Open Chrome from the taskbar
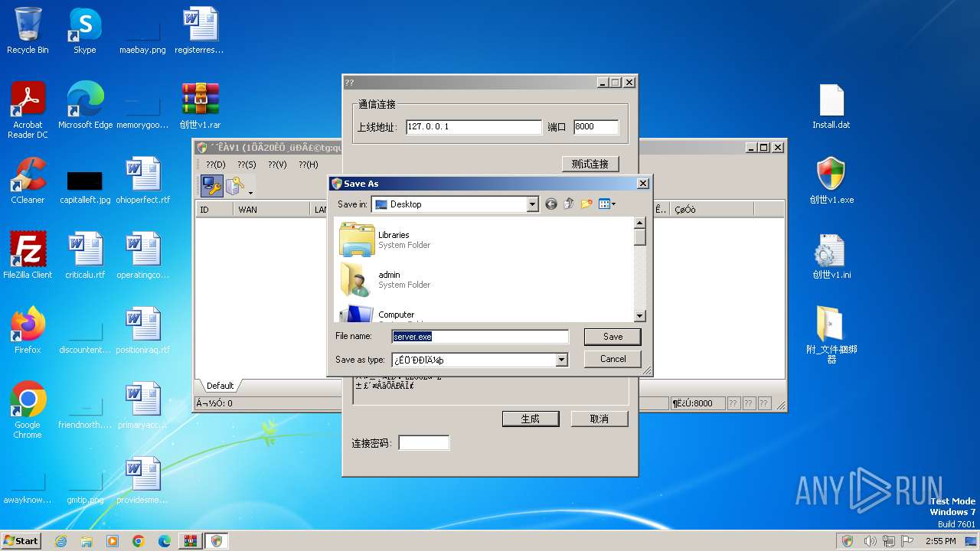Screen dimensions: 980x551 [139, 541]
